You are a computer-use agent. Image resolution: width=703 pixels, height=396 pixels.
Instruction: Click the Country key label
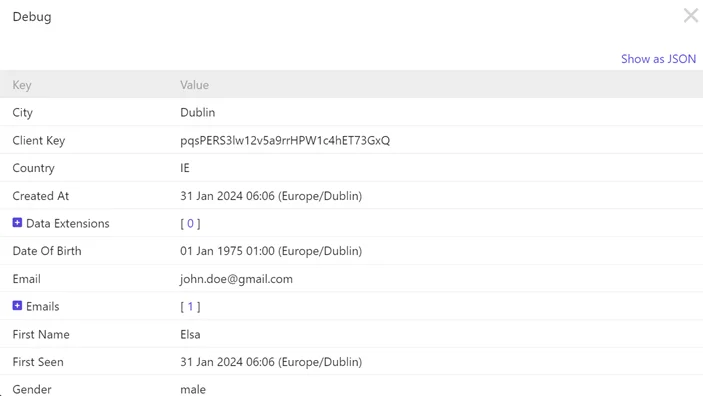[x=33, y=168]
